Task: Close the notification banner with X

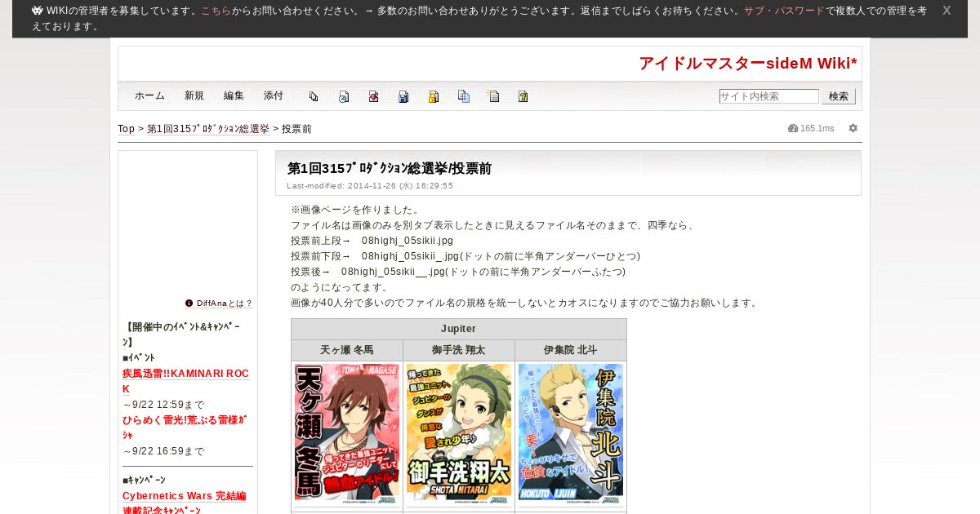Action: click(x=947, y=11)
